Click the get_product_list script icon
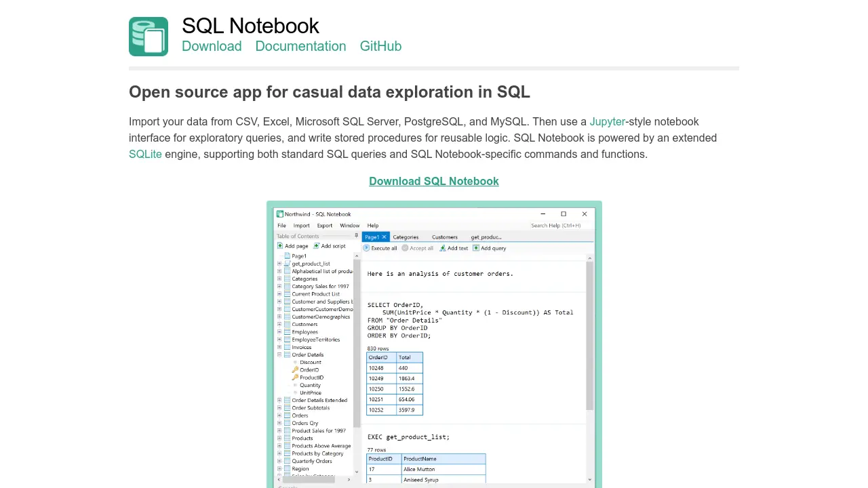Image resolution: width=868 pixels, height=488 pixels. 288,264
